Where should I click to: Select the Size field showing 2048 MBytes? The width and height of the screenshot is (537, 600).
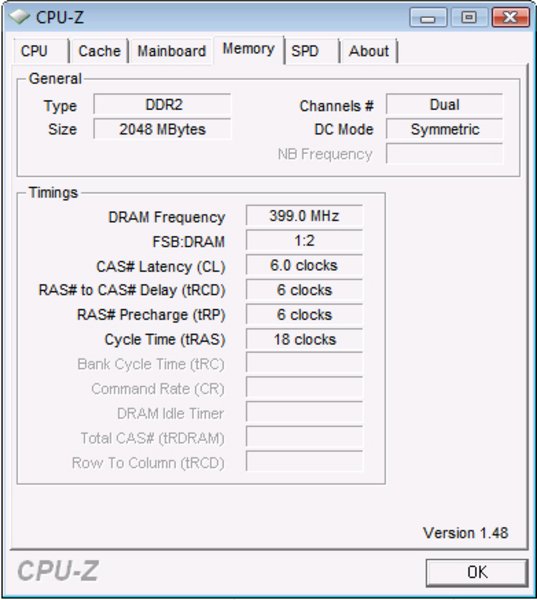point(162,129)
